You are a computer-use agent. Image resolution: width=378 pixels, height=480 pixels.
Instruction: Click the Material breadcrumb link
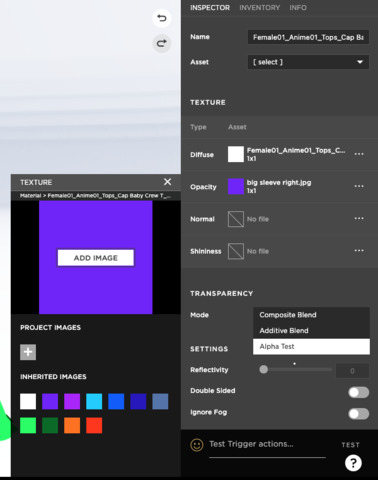pyautogui.click(x=31, y=196)
